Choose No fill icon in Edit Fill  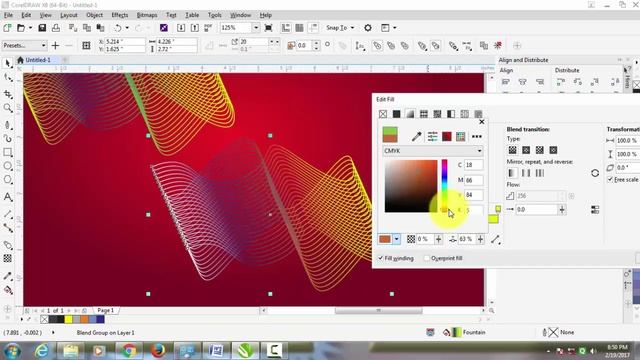[383, 114]
